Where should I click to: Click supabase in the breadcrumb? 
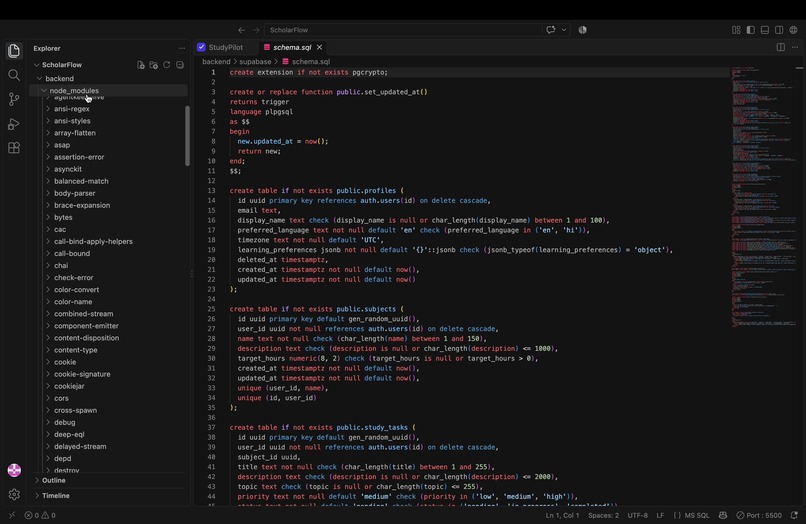[x=255, y=62]
